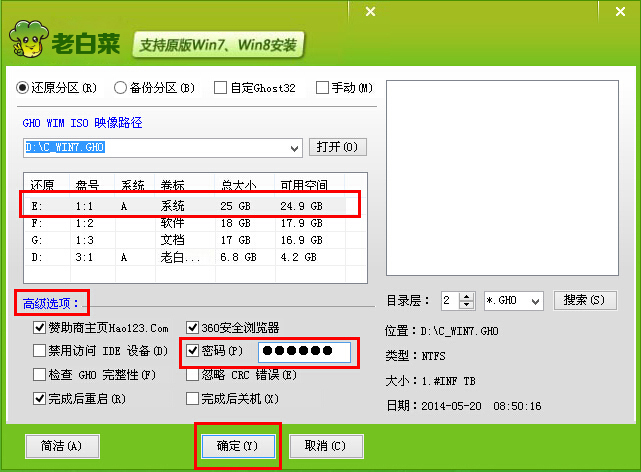This screenshot has width=641, height=472.
Task: Click the 24.9 GB free space cell
Action: [x=301, y=206]
